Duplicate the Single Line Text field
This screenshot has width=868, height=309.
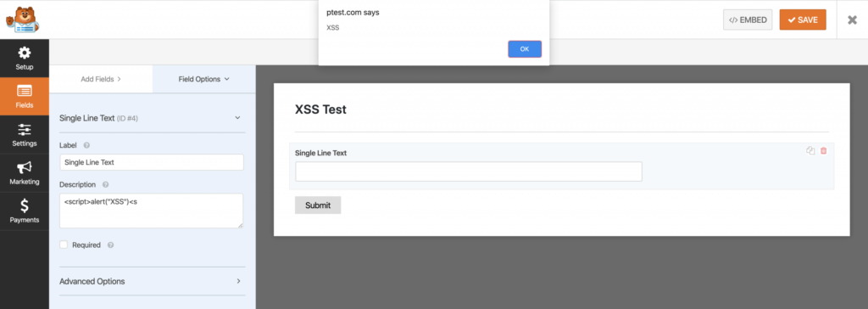tap(810, 150)
